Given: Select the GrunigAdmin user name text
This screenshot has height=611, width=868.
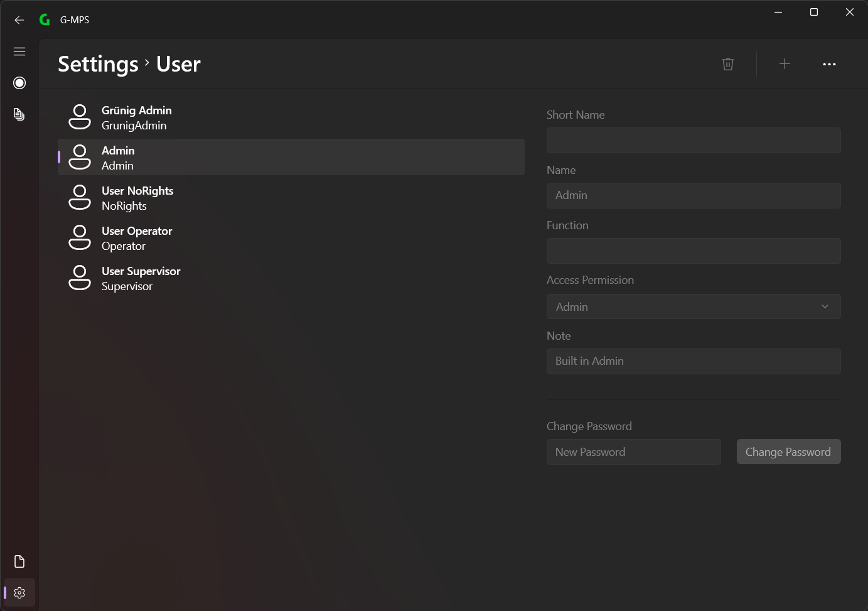Looking at the screenshot, I should [x=134, y=126].
